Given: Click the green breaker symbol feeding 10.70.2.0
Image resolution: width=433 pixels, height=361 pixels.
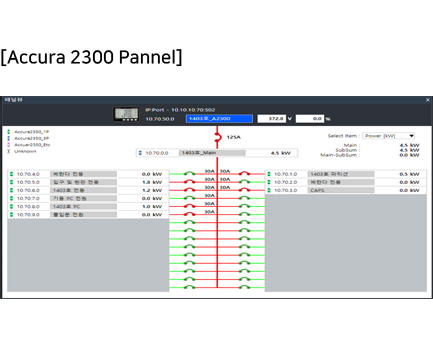Looking at the screenshot, I should tap(245, 181).
